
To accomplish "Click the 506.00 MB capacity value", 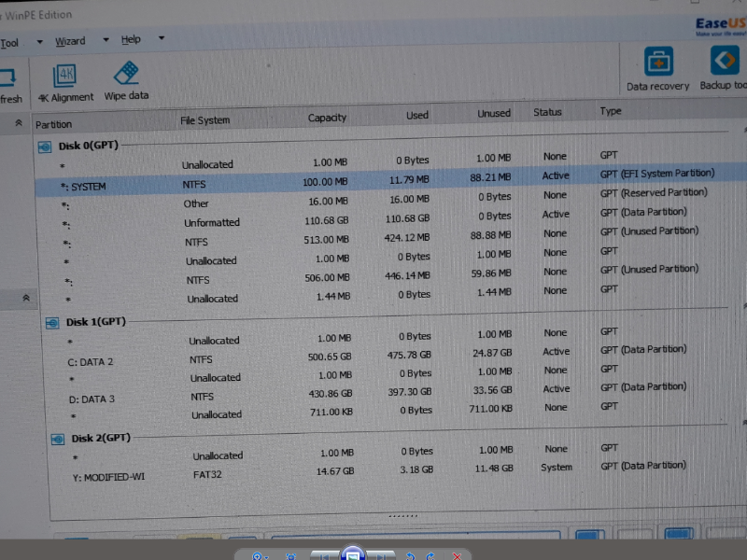I will coord(328,277).
